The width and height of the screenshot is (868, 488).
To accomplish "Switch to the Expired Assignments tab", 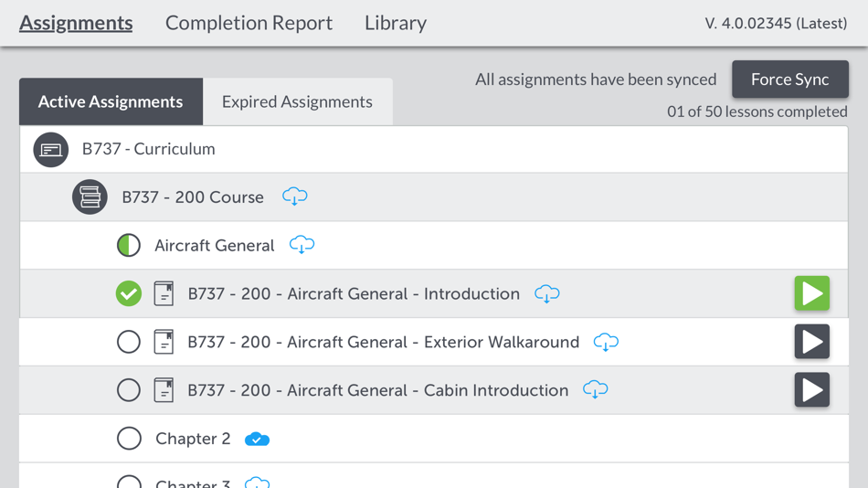I will [297, 101].
